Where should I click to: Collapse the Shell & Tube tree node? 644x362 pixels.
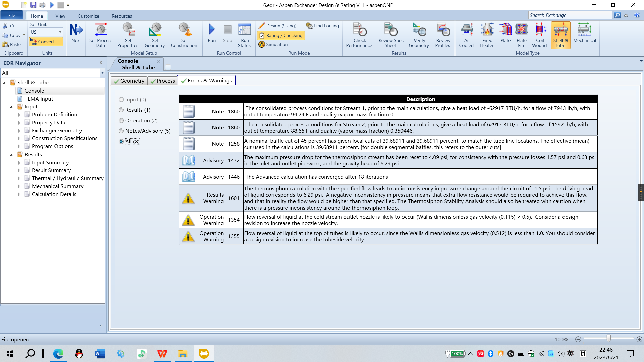coord(4,83)
